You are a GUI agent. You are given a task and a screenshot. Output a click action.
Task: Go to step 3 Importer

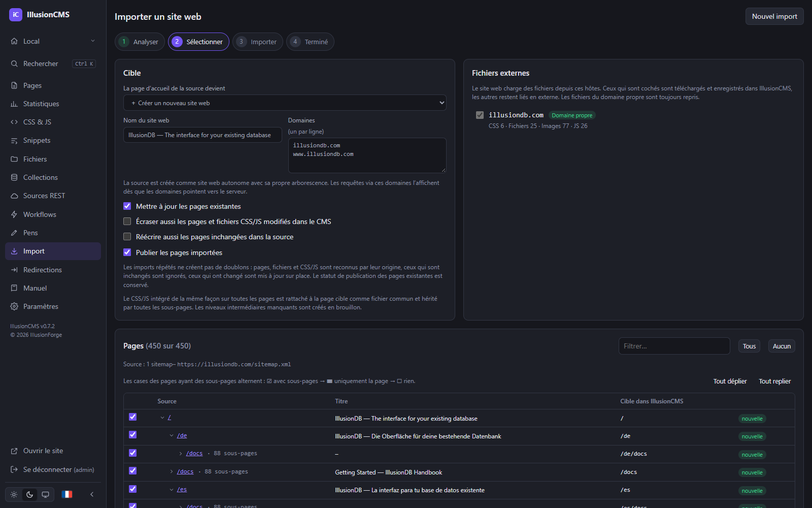pos(258,42)
